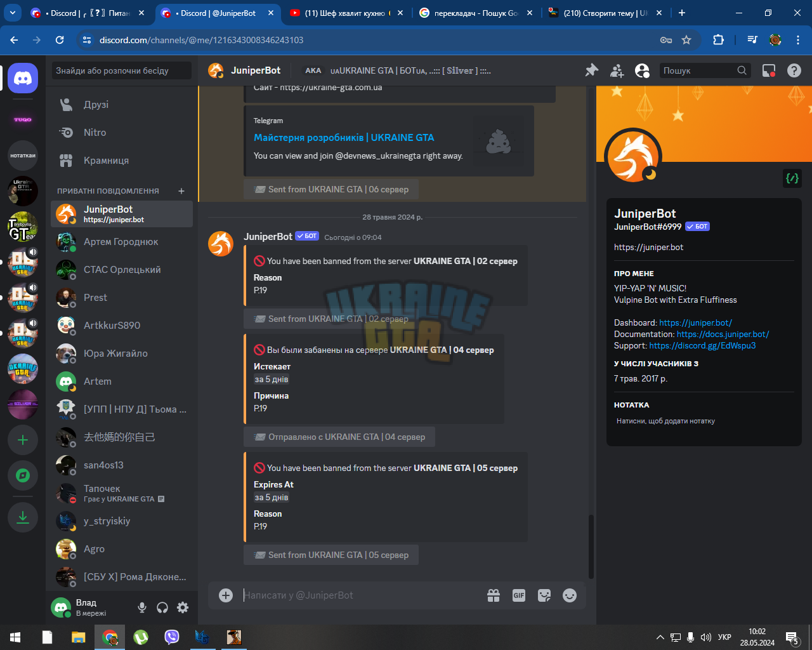Click Add a Server plus icon
This screenshot has width=812, height=650.
pos(23,440)
